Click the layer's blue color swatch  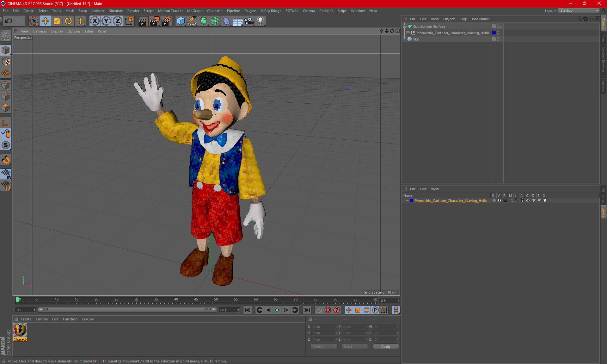click(x=411, y=200)
